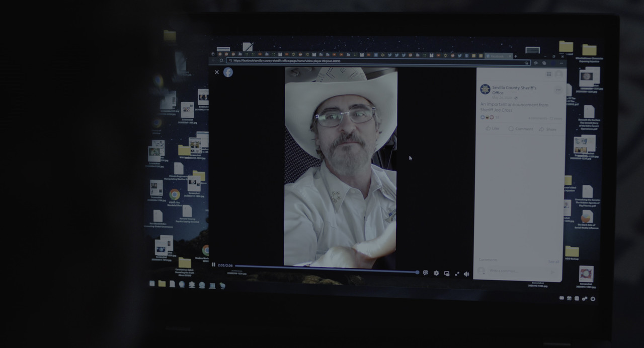Pause the video playback
Screen dimensions: 644x348
[213, 265]
